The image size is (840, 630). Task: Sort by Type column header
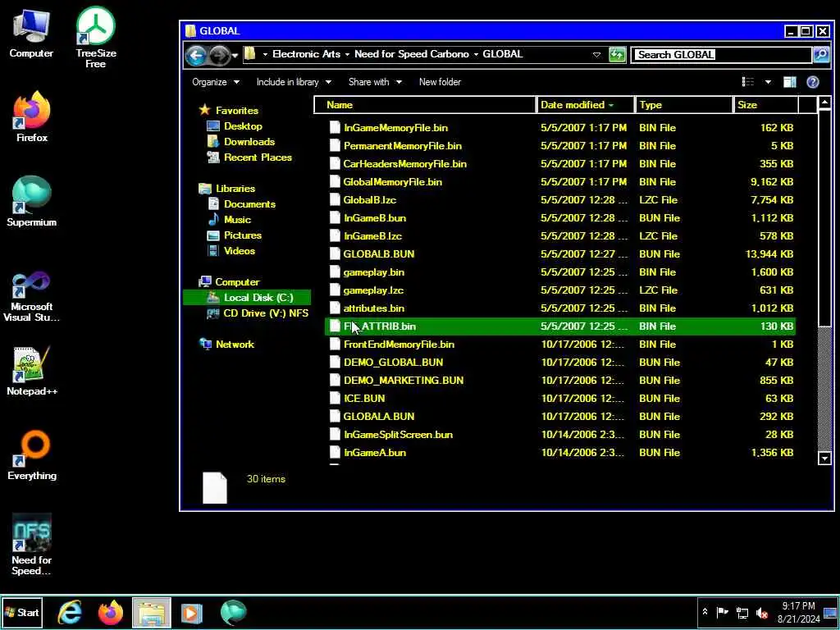coord(684,105)
